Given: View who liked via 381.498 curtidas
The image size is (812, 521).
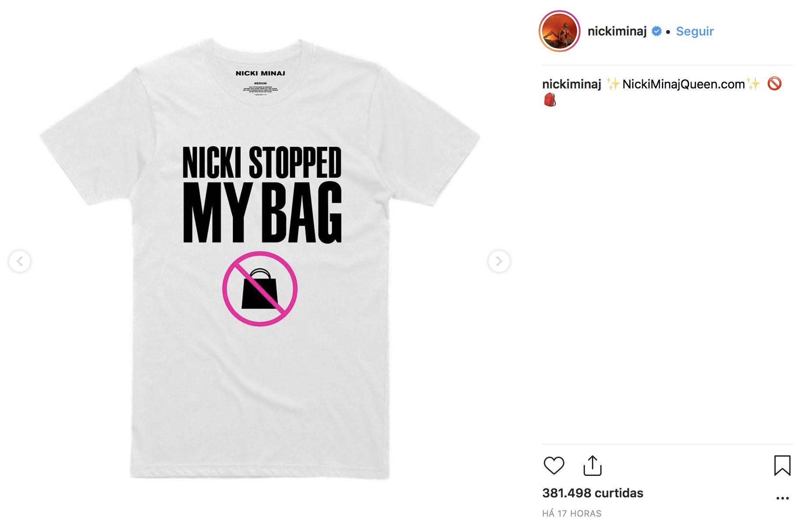Looking at the screenshot, I should tap(593, 493).
